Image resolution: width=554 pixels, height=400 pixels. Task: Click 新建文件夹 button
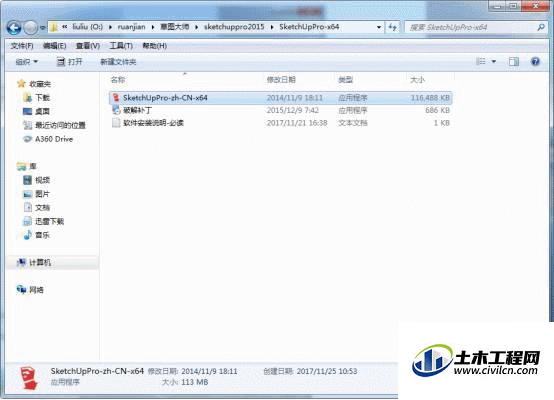coord(118,62)
